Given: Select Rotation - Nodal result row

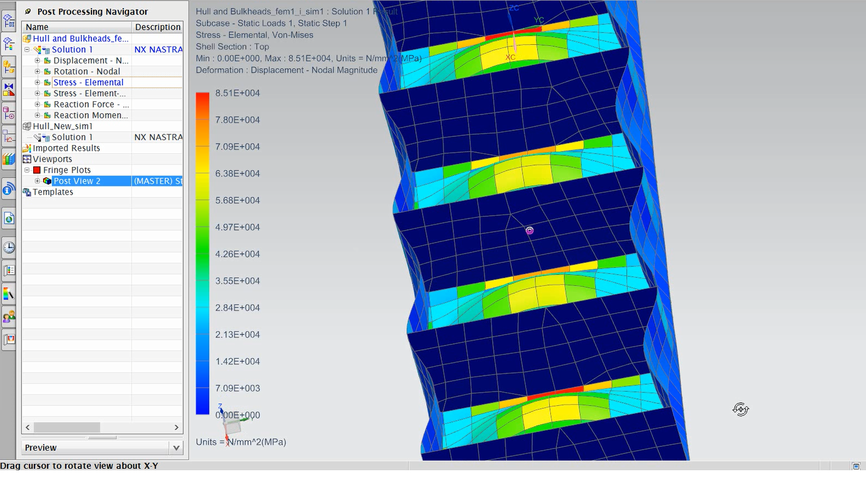Looking at the screenshot, I should pyautogui.click(x=87, y=71).
